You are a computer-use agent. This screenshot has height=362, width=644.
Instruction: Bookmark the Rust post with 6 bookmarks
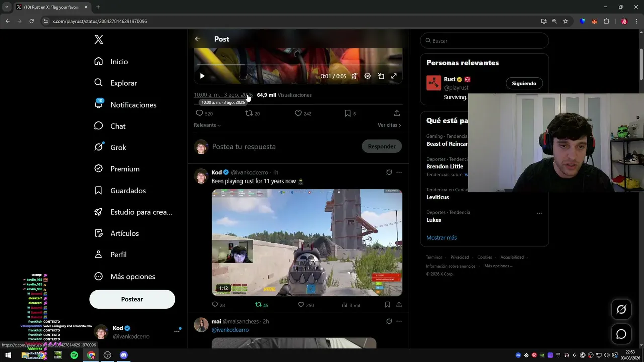click(350, 113)
